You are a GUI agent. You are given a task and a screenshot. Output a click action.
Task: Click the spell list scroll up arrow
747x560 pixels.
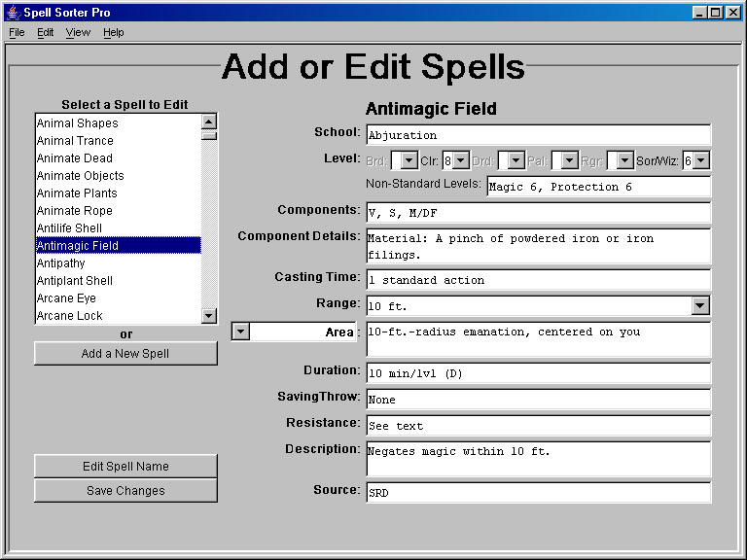(x=209, y=122)
